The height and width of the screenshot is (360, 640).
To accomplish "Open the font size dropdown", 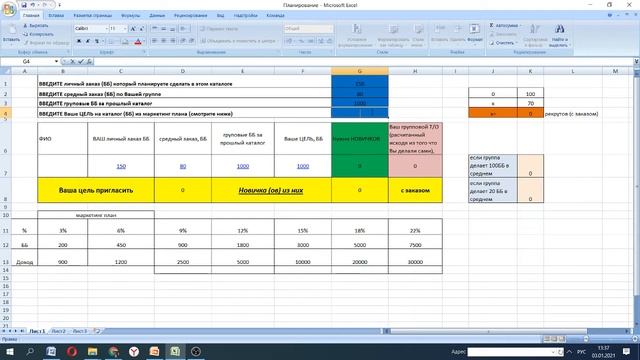I will point(124,29).
